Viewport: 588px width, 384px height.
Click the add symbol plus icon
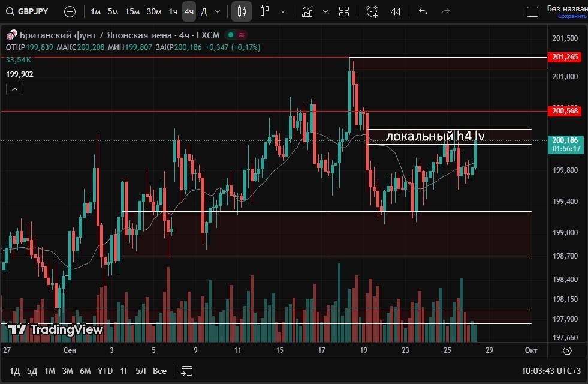coord(70,11)
